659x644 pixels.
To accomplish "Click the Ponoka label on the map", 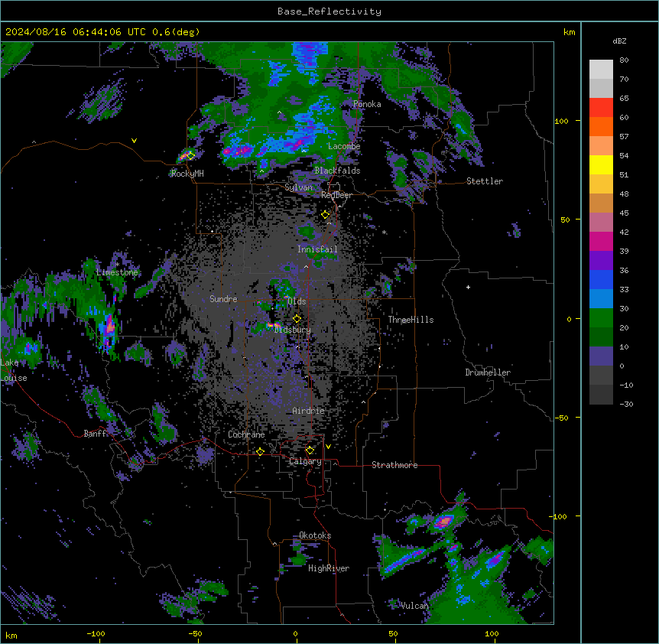I will [367, 104].
